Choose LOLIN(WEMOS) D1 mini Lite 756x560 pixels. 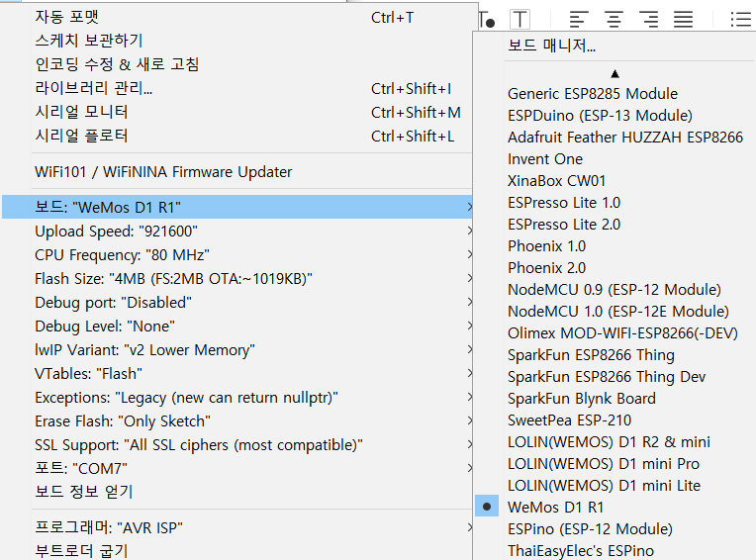pyautogui.click(x=614, y=486)
